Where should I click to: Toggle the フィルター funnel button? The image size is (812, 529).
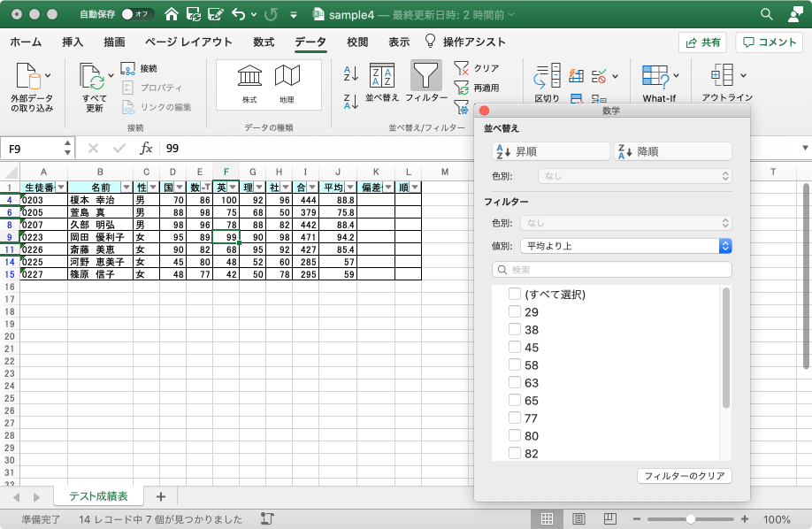426,76
